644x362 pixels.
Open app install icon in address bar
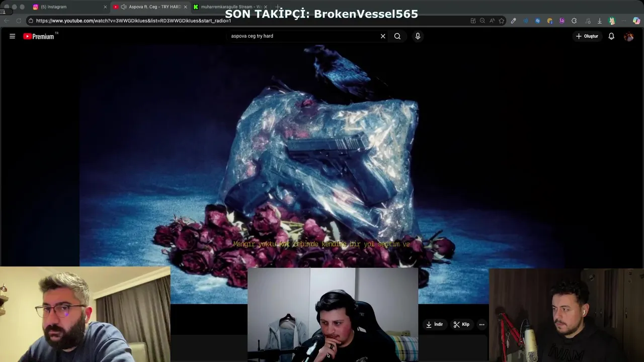pyautogui.click(x=473, y=21)
